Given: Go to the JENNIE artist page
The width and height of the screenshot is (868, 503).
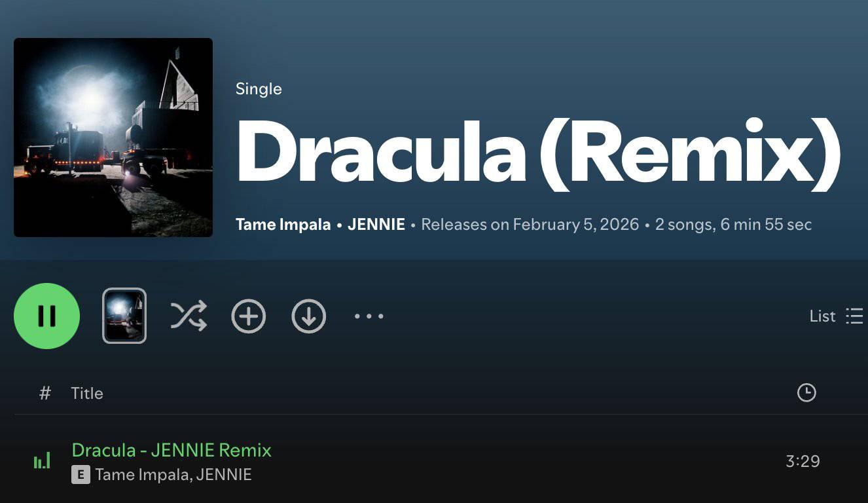Looking at the screenshot, I should click(376, 225).
